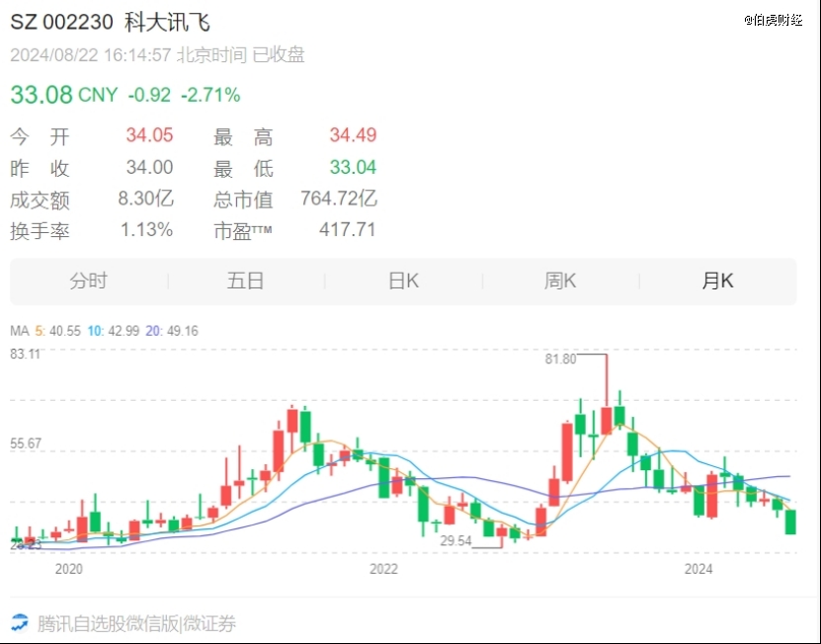Click the 2024 x-axis year label
821x644 pixels.
tap(698, 569)
